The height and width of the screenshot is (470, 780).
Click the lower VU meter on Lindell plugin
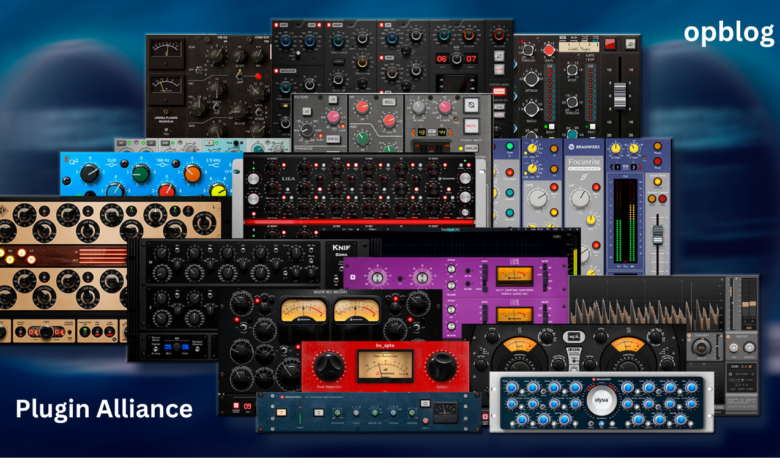point(166,89)
